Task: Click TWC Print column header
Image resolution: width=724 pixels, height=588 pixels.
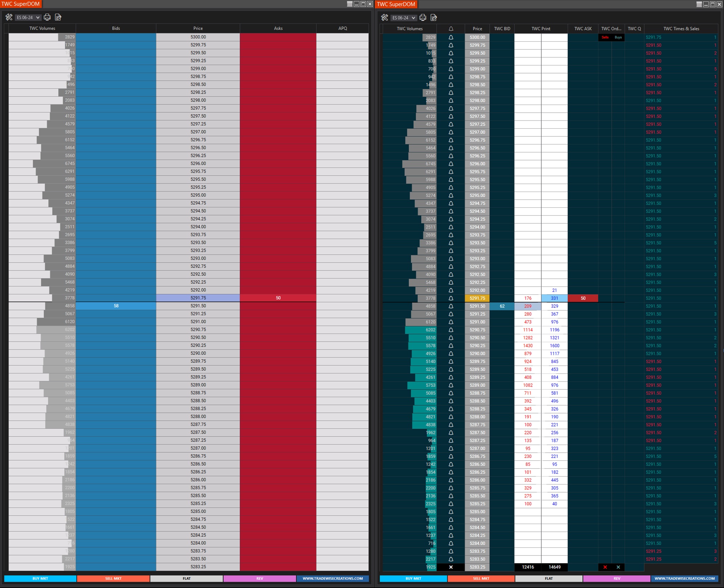Action: click(x=541, y=29)
